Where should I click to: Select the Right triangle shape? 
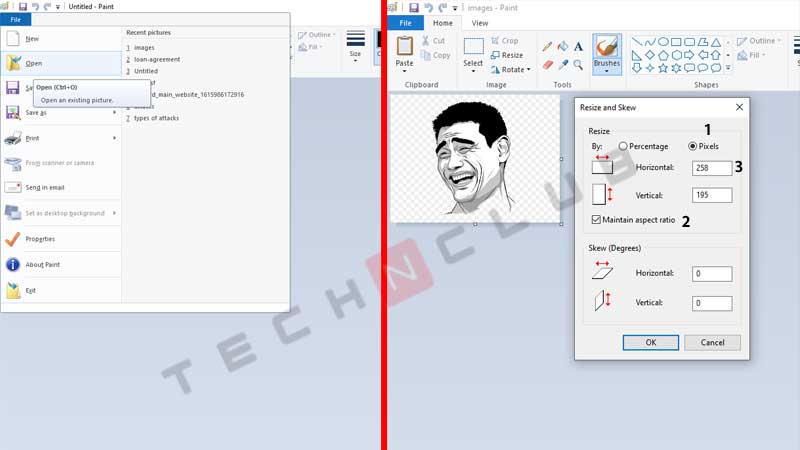pos(637,55)
